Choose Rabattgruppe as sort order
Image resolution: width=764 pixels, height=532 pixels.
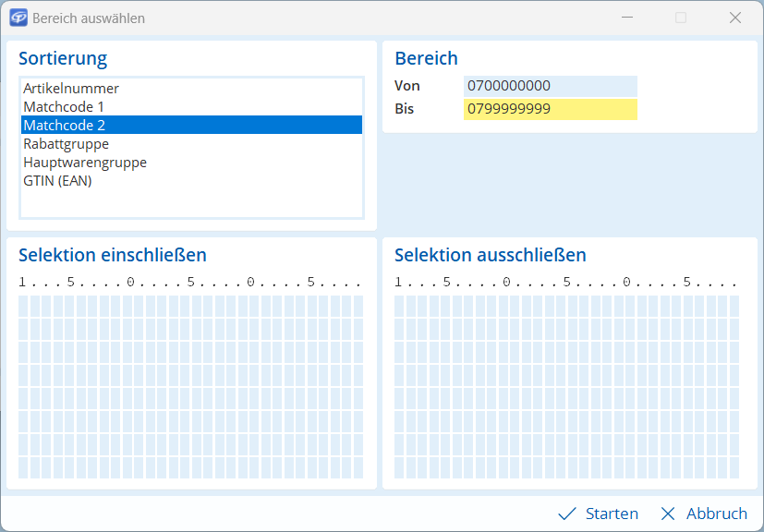coord(66,144)
